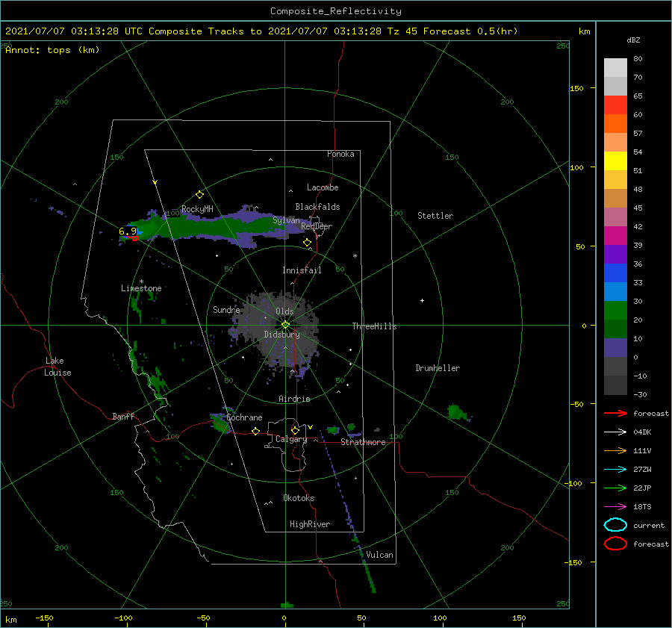Click the Strathmore city label
This screenshot has width=672, height=628.
363,442
